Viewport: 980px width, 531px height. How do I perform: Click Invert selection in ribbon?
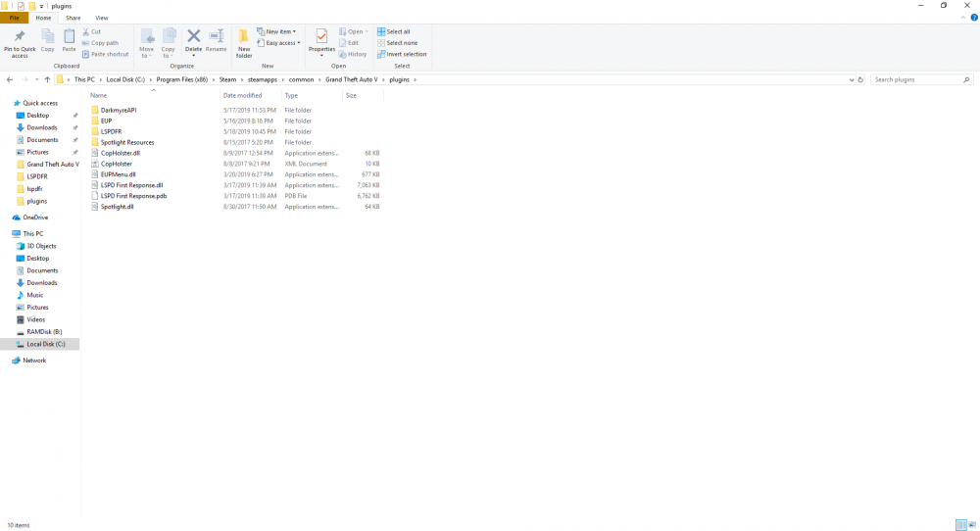pyautogui.click(x=401, y=54)
